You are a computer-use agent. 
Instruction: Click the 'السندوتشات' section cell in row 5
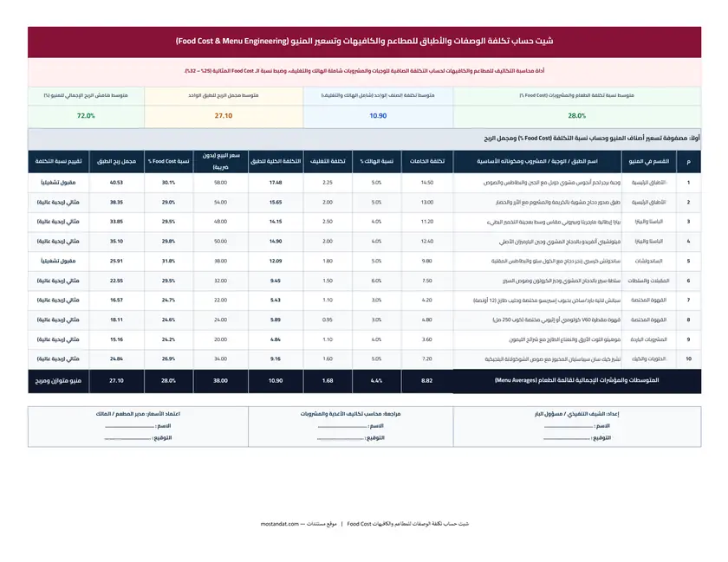tap(648, 262)
